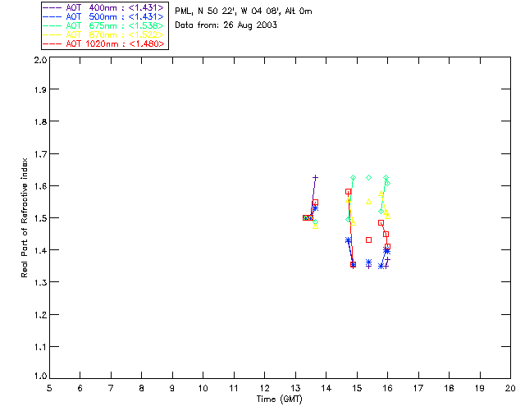Click the purple plus marker at 1.62 before time 14
525x420 pixels.
315,177
